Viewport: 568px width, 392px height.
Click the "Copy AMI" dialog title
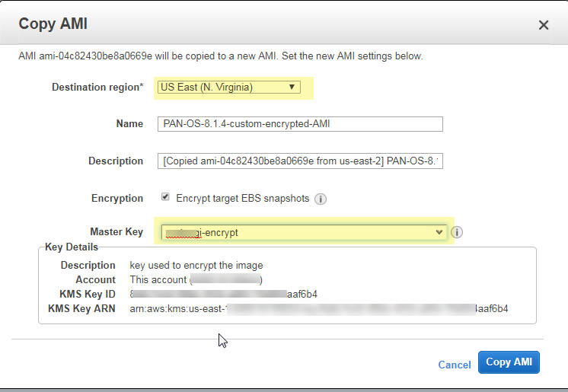(x=53, y=24)
